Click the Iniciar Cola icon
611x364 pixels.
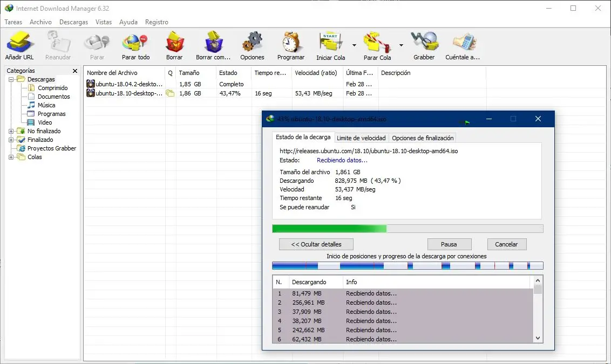(x=330, y=45)
